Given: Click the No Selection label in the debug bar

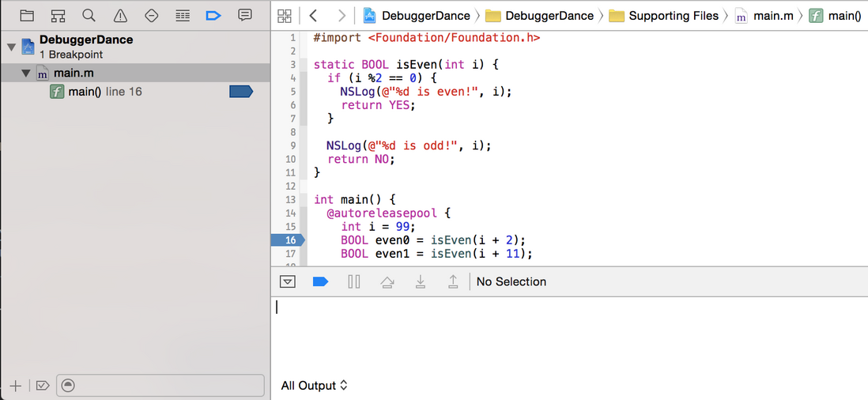Looking at the screenshot, I should pos(511,281).
